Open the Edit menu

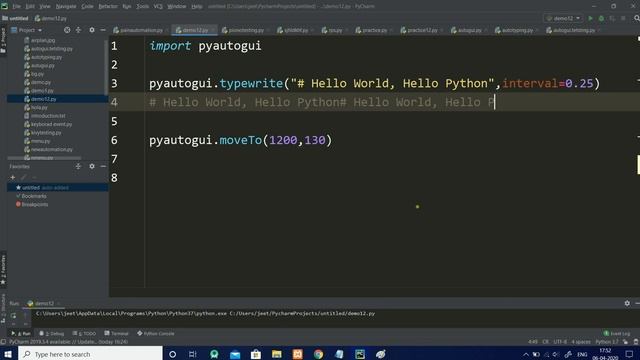30,7
